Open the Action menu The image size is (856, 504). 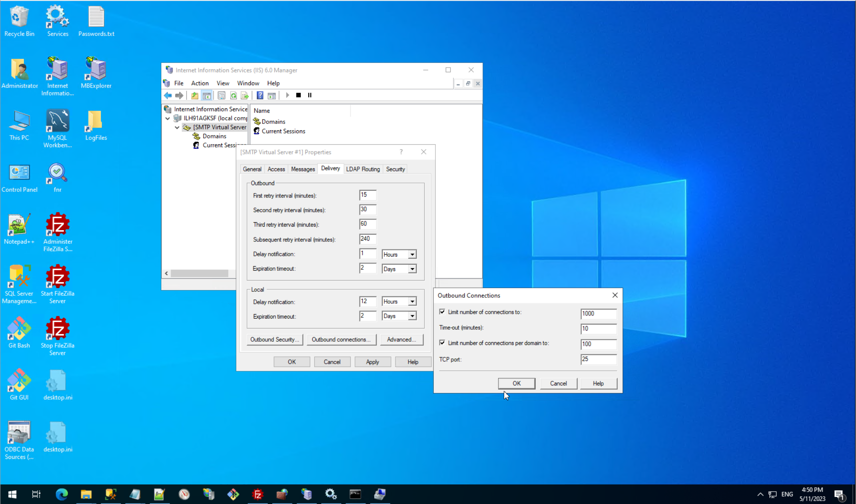click(x=200, y=83)
